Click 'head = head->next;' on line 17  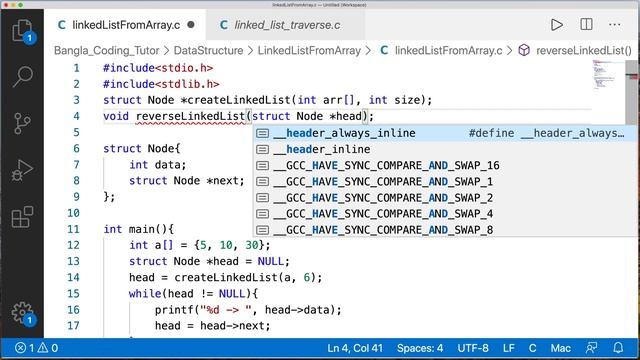coord(212,326)
